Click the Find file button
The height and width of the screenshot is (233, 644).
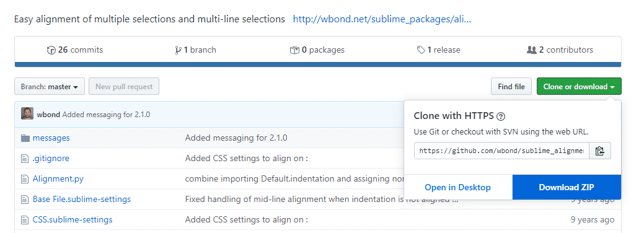(x=511, y=87)
